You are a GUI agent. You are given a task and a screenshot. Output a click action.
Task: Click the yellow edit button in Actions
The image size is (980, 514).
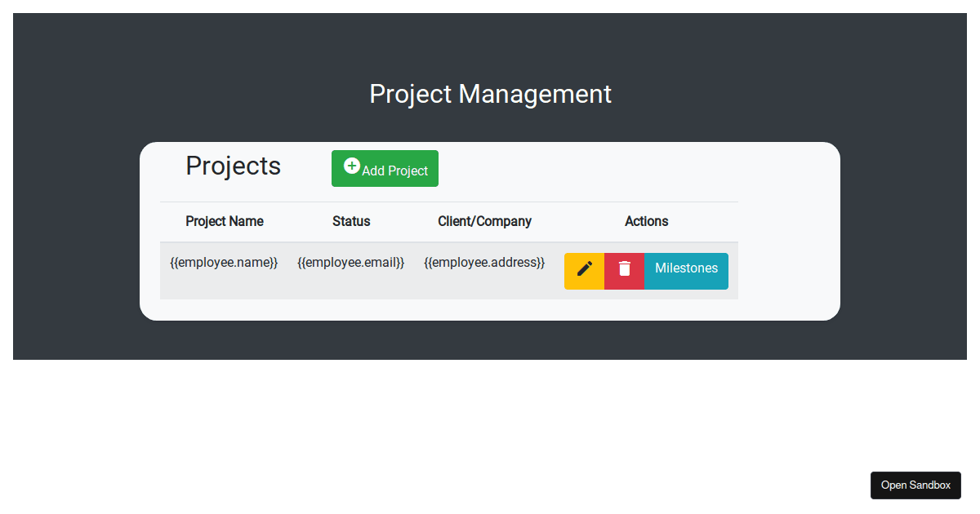[x=584, y=271]
